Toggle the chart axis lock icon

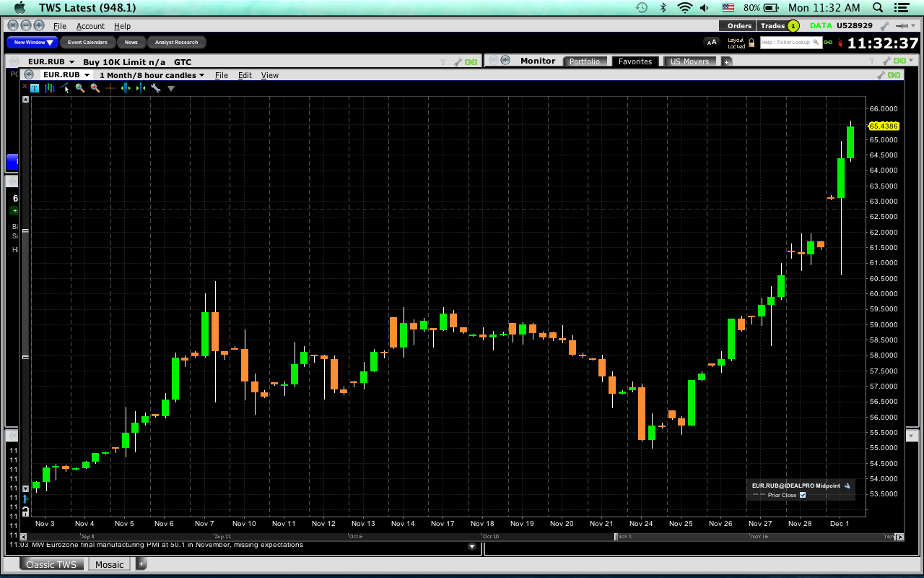coord(25,512)
